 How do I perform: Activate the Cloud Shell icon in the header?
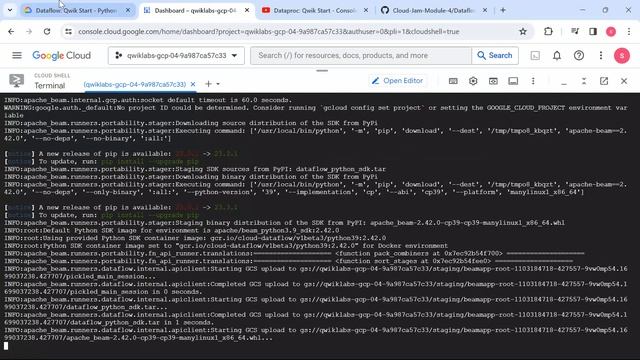tap(535, 56)
